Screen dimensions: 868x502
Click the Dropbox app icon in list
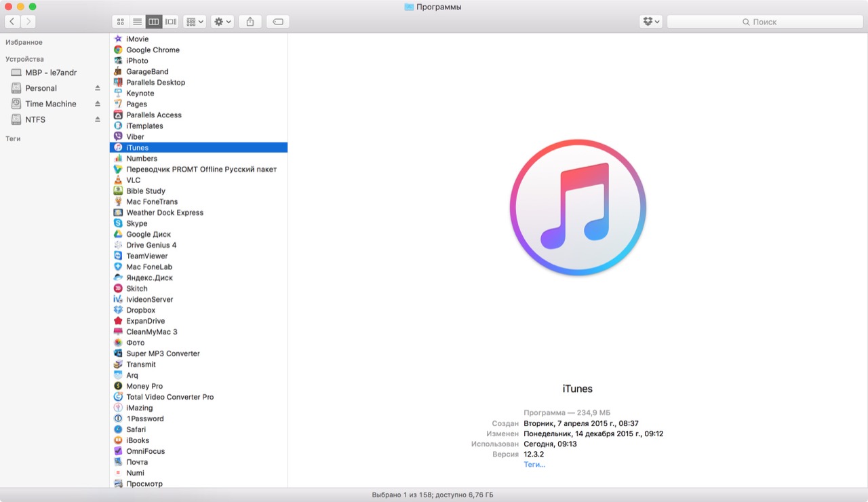[118, 310]
